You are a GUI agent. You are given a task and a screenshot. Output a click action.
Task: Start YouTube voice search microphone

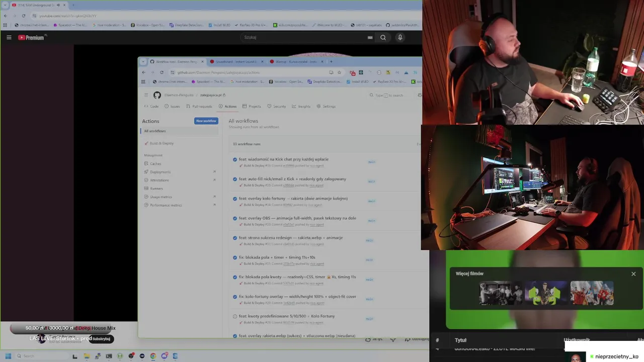click(400, 37)
